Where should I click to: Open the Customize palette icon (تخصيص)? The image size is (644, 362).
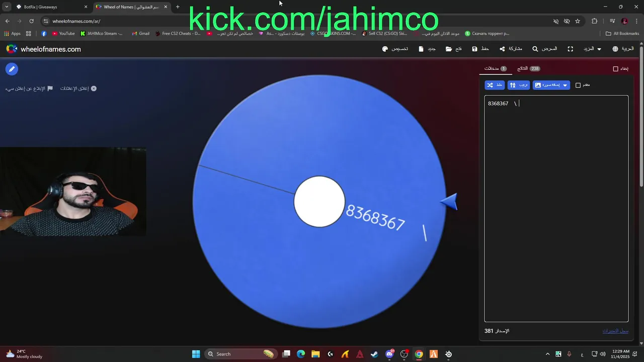395,49
